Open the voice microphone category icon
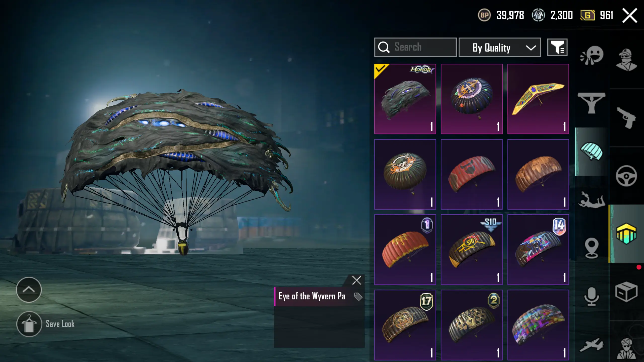The height and width of the screenshot is (362, 644). pos(591,297)
